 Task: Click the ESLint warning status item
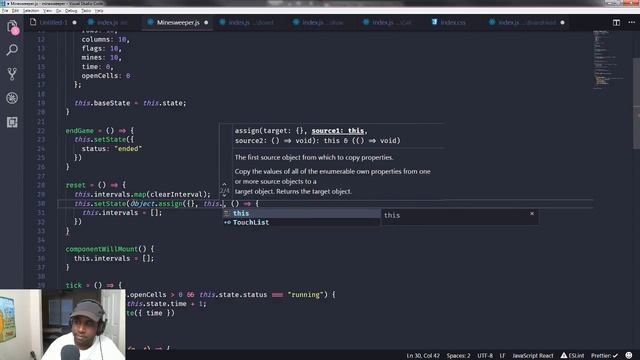[572, 356]
